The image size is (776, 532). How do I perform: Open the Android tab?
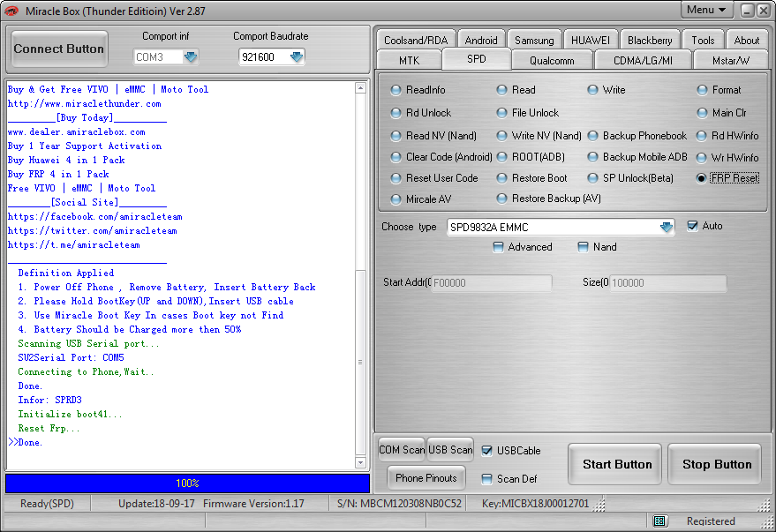481,40
